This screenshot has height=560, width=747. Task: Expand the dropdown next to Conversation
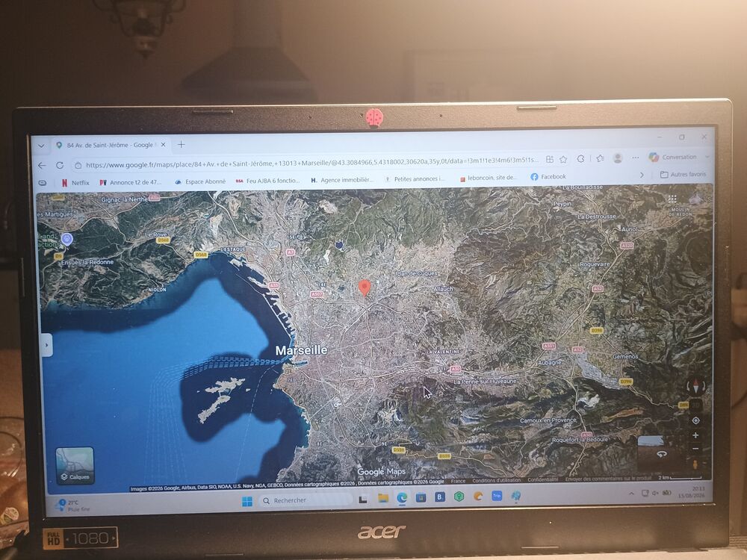(707, 156)
